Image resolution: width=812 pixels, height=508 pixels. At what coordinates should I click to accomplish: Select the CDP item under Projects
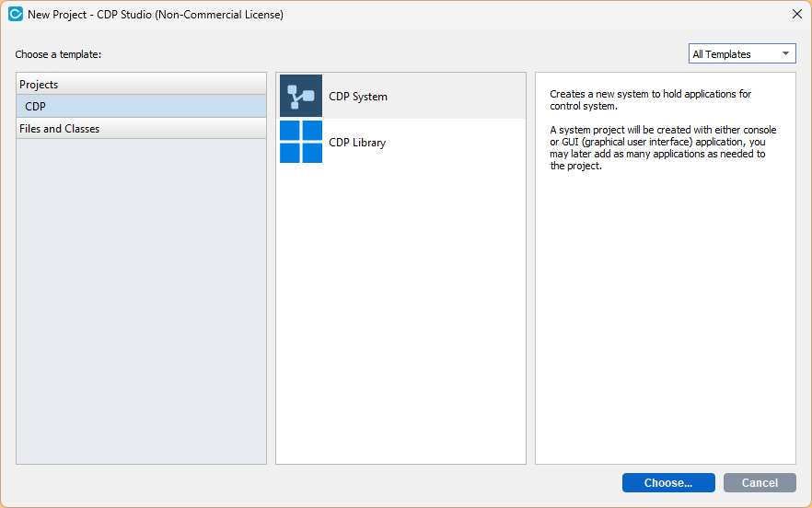tap(142, 106)
